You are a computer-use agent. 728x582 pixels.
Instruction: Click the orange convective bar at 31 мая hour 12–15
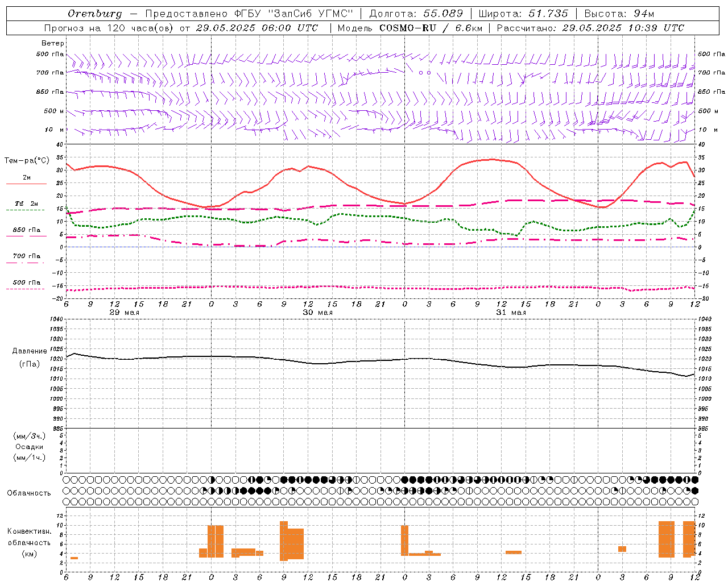click(x=514, y=552)
